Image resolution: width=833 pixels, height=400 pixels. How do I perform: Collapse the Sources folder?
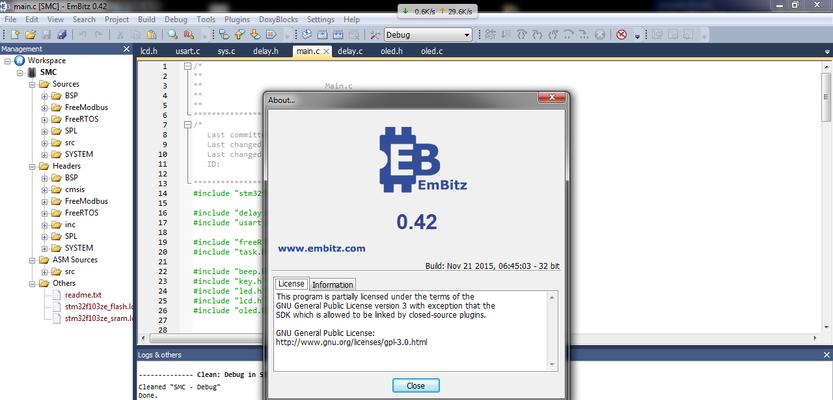tap(32, 84)
